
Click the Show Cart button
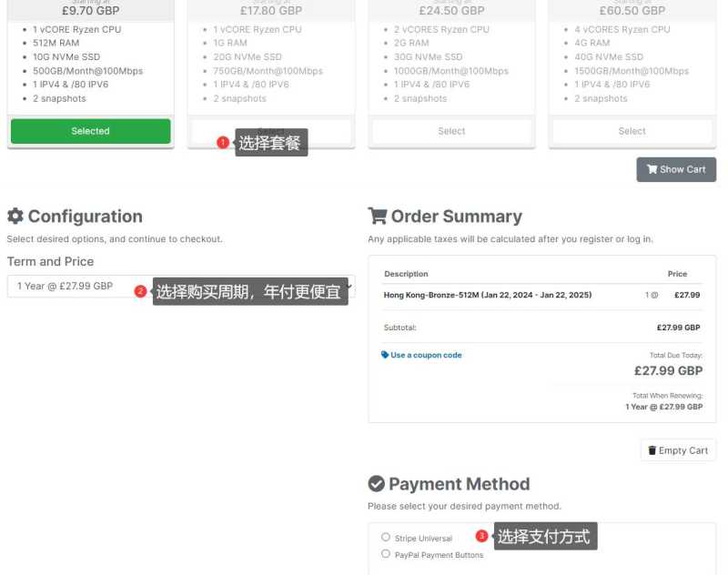coord(678,169)
